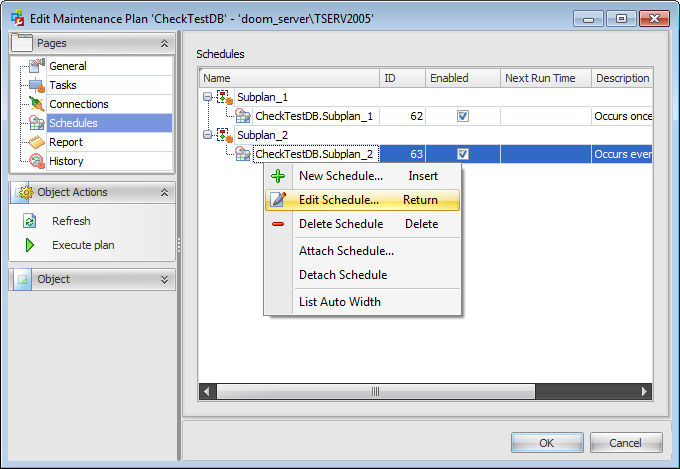This screenshot has height=469, width=680.
Task: Click the Refresh icon in Object Actions
Action: point(30,221)
